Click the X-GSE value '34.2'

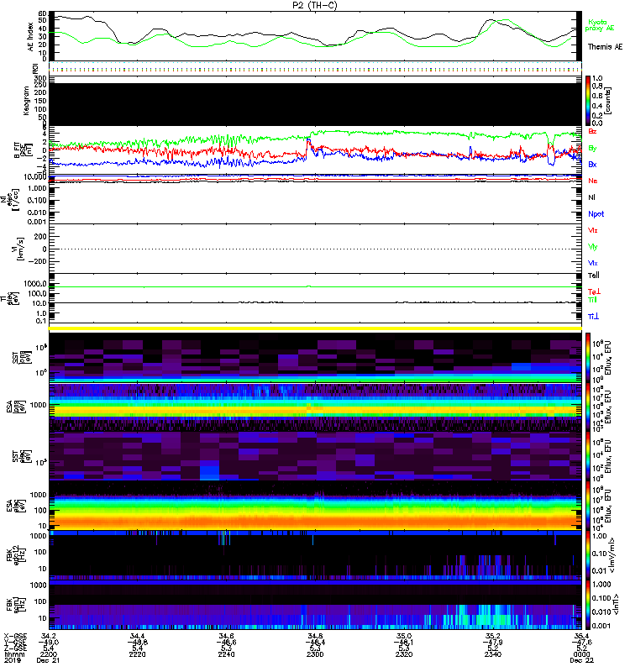pyautogui.click(x=49, y=637)
